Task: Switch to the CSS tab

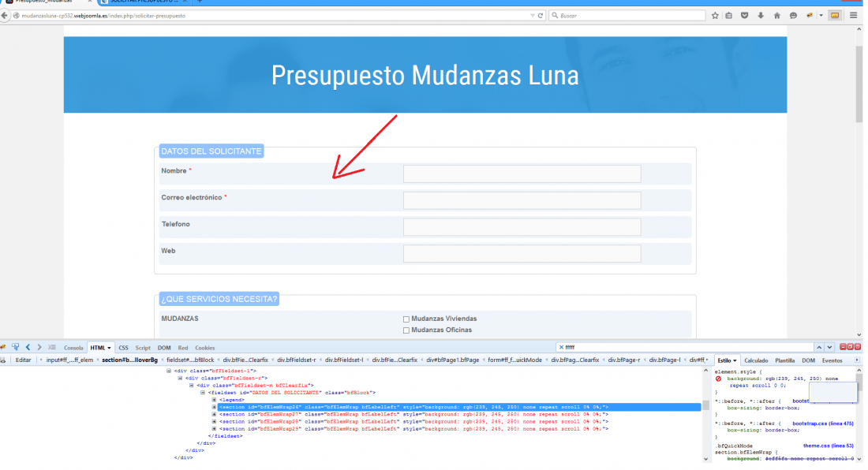Action: point(123,348)
